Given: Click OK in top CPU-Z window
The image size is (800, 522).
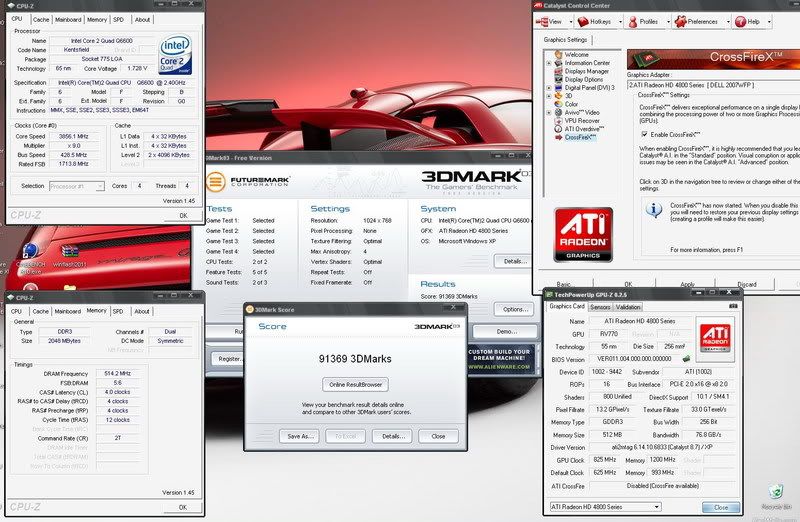Looking at the screenshot, I should tap(183, 215).
